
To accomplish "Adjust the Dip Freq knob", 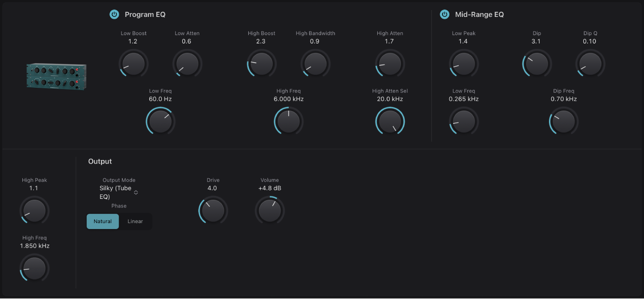I will [x=563, y=121].
